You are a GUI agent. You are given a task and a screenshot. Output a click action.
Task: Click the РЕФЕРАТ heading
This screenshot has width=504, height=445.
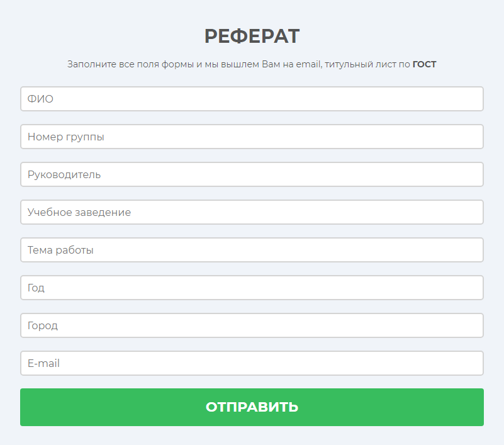(x=252, y=37)
